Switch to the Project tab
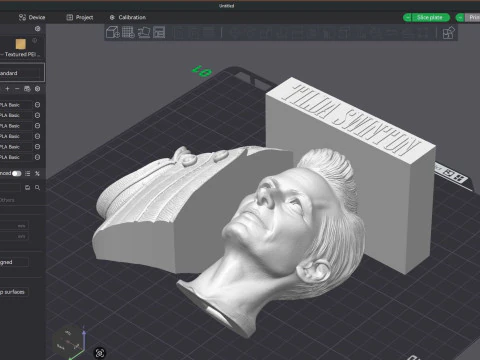 pos(80,17)
